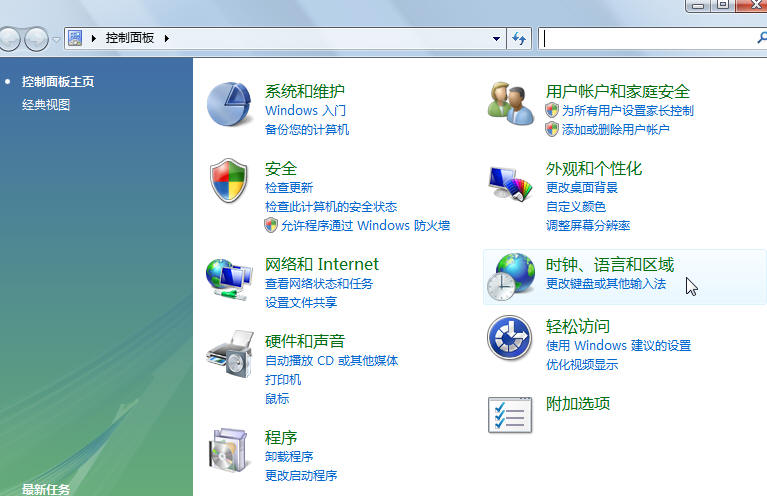The image size is (767, 496).
Task: Click shield icon beside 为所有用户设置家长控制
Action: pyautogui.click(x=552, y=110)
